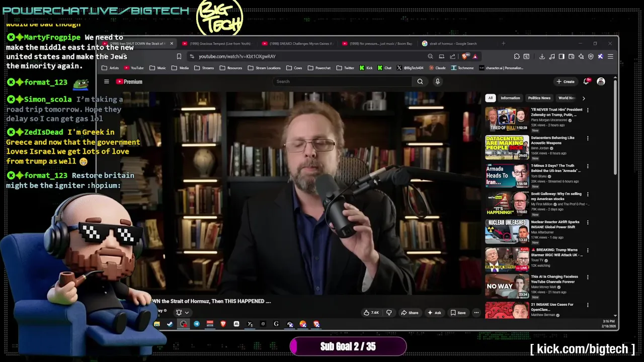Open the YouTube account avatar menu
This screenshot has height=362, width=644.
601,81
